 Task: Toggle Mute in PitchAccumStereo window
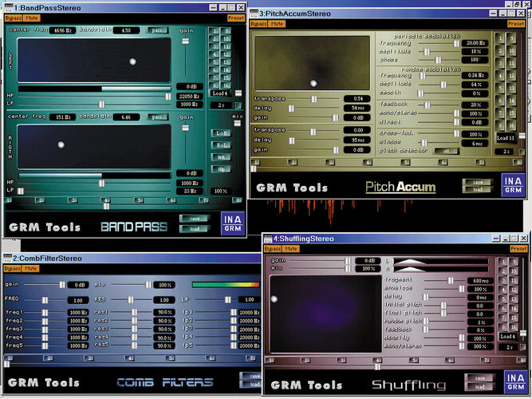(277, 24)
